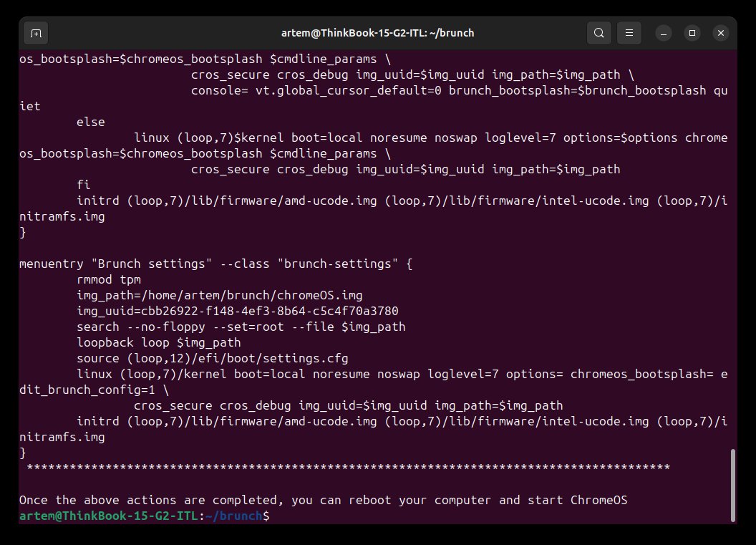Click the shell prompt at the bottom
Screen dimensions: 756x545
click(x=143, y=516)
